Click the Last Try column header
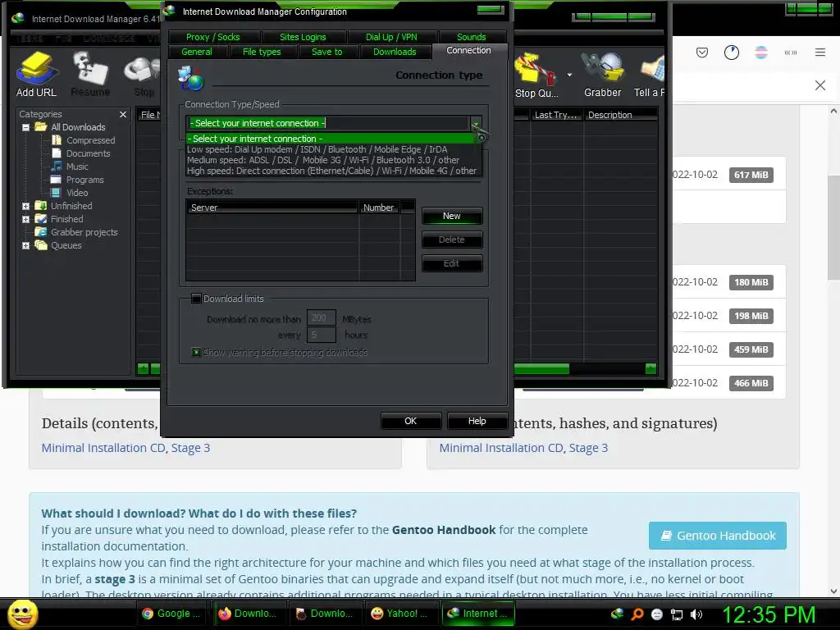The width and height of the screenshot is (840, 630). tap(555, 115)
